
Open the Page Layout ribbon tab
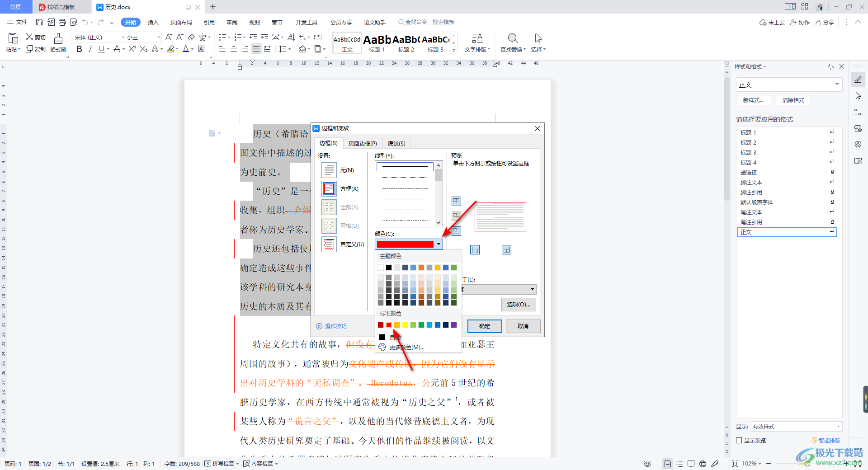pos(181,22)
